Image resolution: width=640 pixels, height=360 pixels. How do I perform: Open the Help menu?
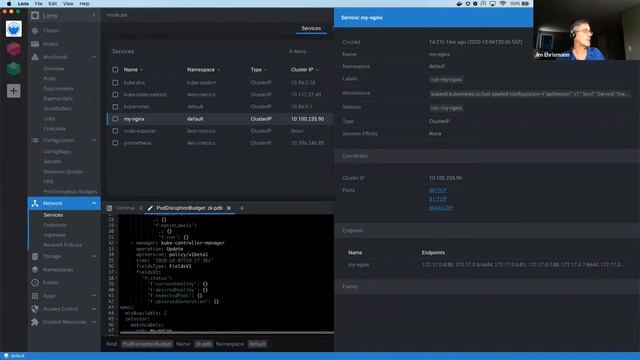[x=84, y=4]
